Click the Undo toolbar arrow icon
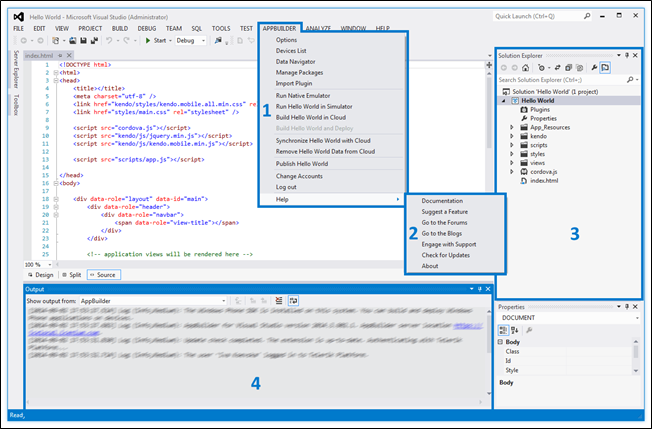This screenshot has height=429, width=652. 109,40
